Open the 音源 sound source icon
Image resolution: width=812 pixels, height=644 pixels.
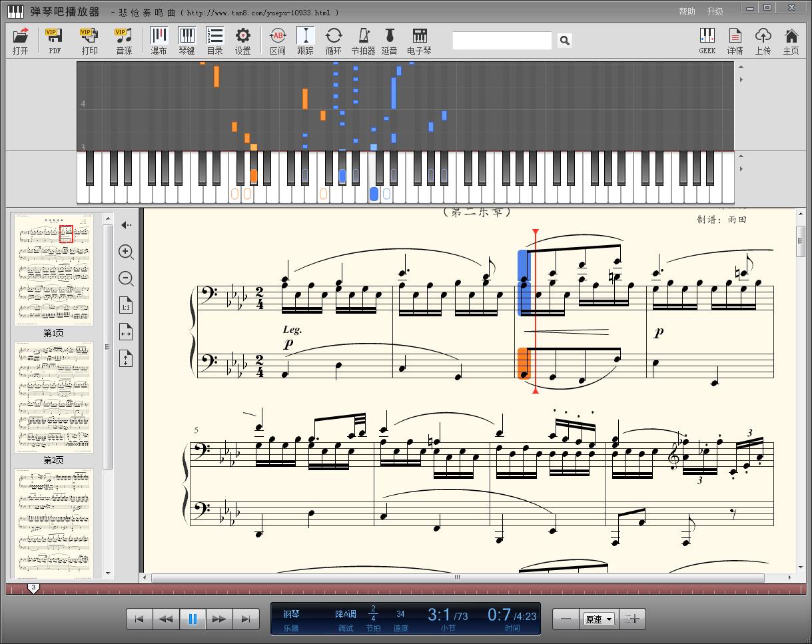[x=124, y=41]
